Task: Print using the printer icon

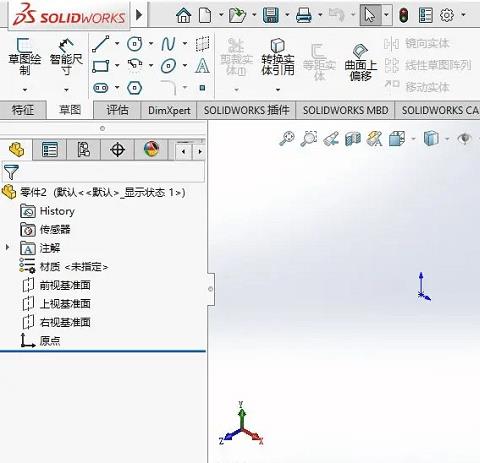Action: (304, 15)
